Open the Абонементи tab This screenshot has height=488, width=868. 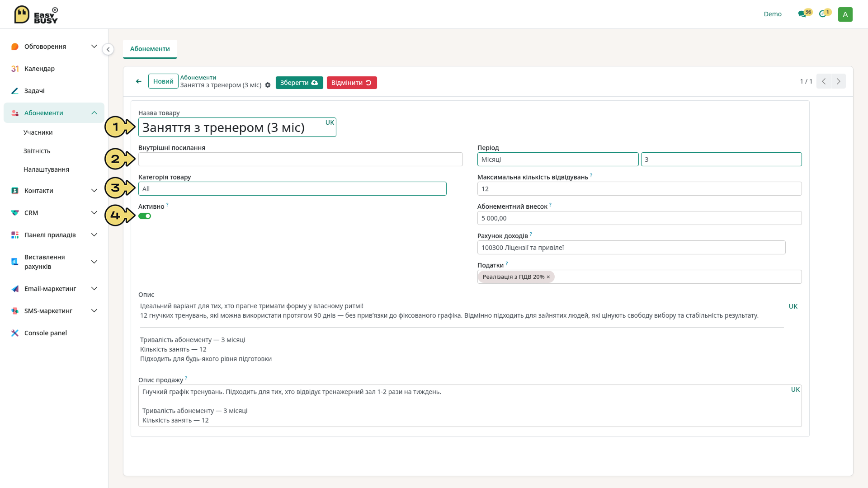click(x=150, y=49)
